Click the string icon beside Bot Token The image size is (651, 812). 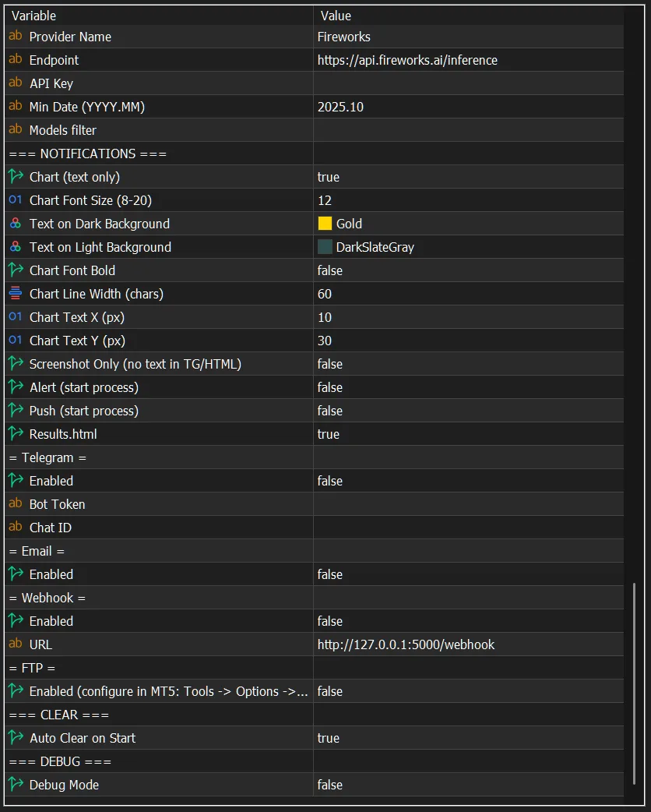tap(16, 504)
